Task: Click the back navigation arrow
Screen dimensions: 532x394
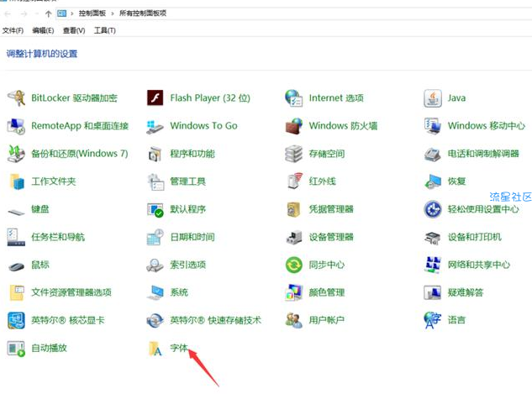Action: click(8, 14)
